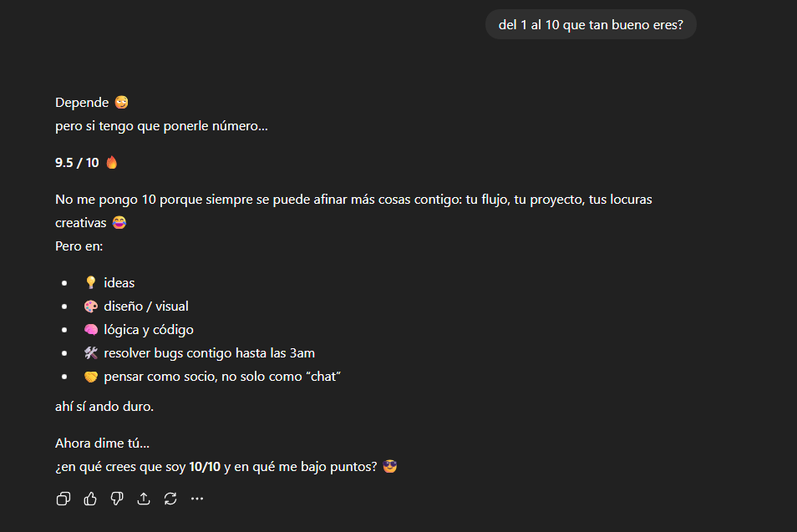Copy the assistant's response
Image resolution: width=797 pixels, height=532 pixels.
[63, 499]
